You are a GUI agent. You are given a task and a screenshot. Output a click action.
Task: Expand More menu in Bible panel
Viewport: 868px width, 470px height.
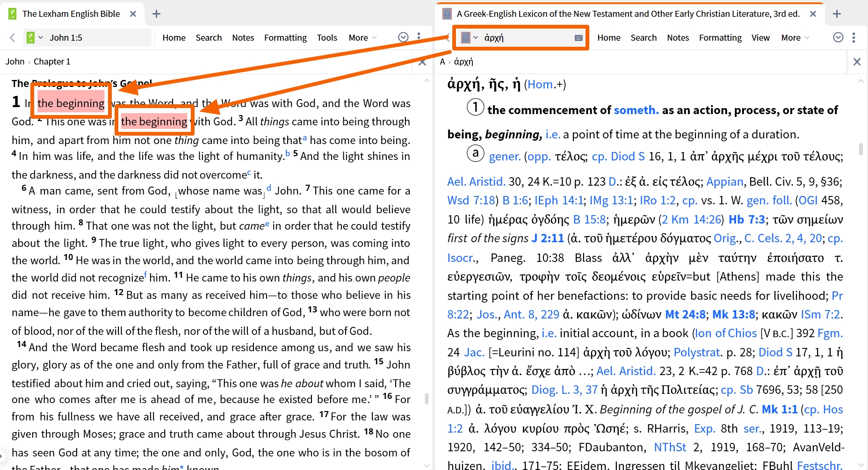pos(362,37)
